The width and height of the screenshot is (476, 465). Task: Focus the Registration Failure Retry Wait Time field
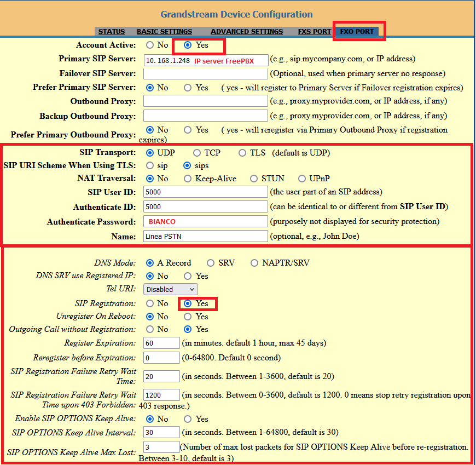161,376
